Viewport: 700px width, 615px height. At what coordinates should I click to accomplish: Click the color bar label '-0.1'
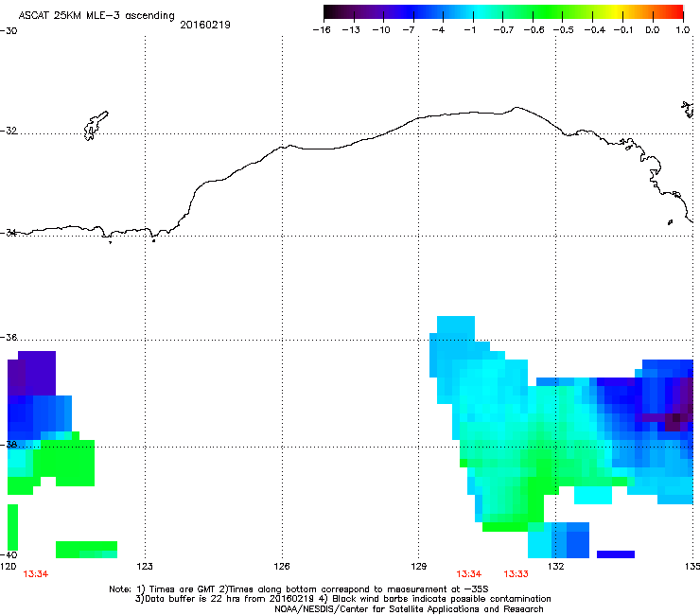[x=623, y=30]
